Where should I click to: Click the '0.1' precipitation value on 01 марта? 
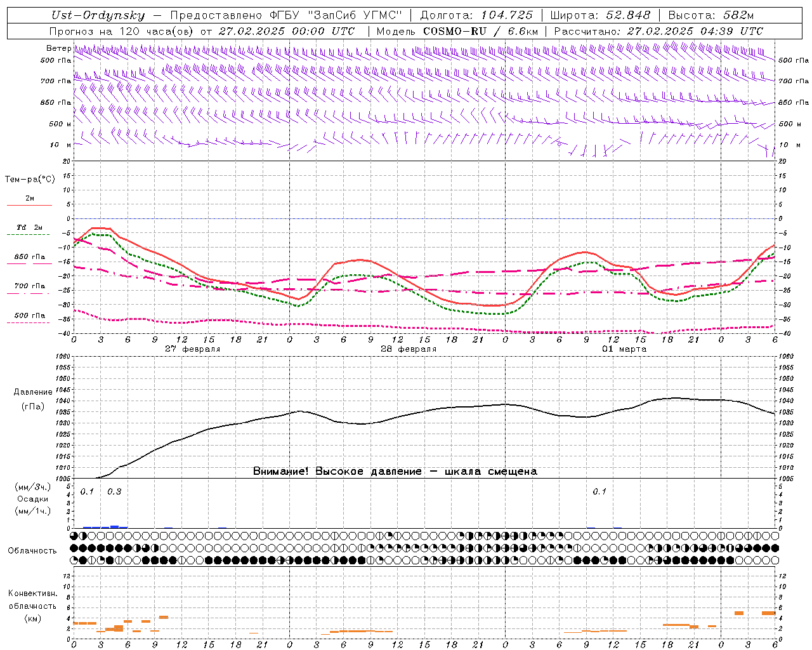(599, 492)
